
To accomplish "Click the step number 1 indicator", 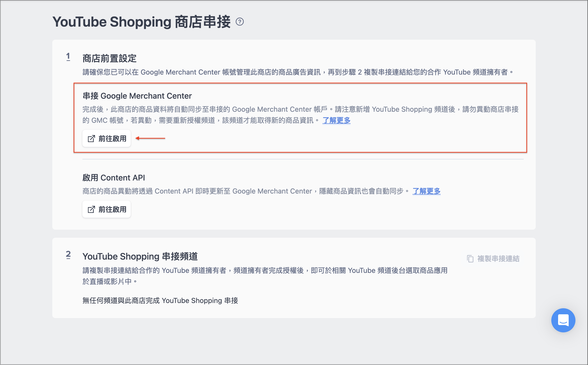I will (68, 57).
